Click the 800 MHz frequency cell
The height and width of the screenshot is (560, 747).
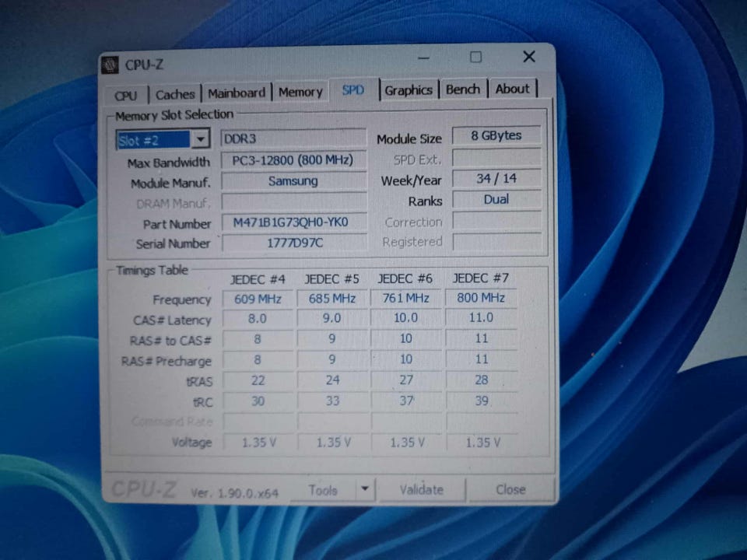(x=481, y=298)
